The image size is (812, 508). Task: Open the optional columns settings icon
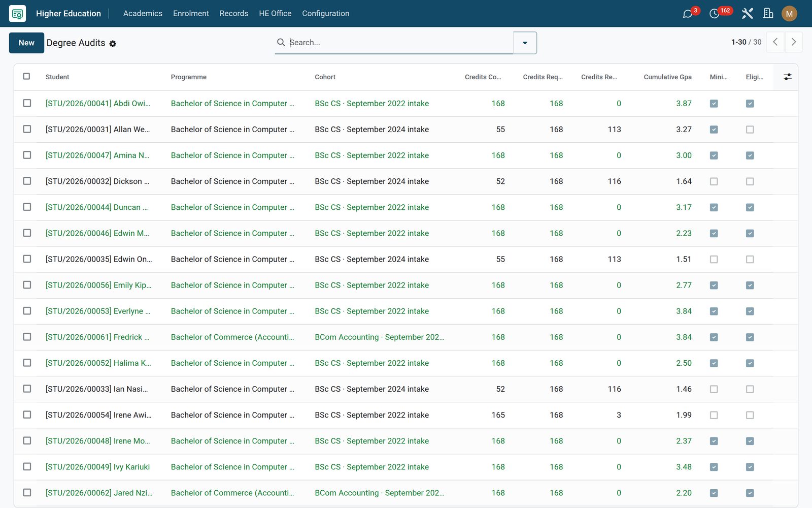click(787, 77)
